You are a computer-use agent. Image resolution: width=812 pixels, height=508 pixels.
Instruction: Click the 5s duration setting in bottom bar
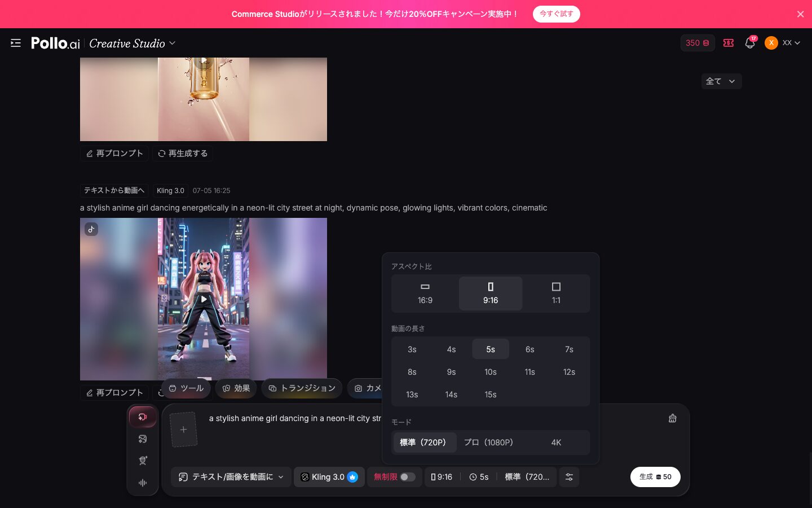479,477
